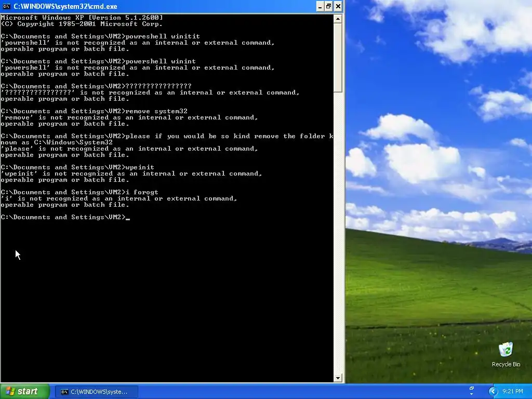This screenshot has height=399, width=532.
Task: Click the Microsoft Windows XP version line
Action: click(82, 18)
